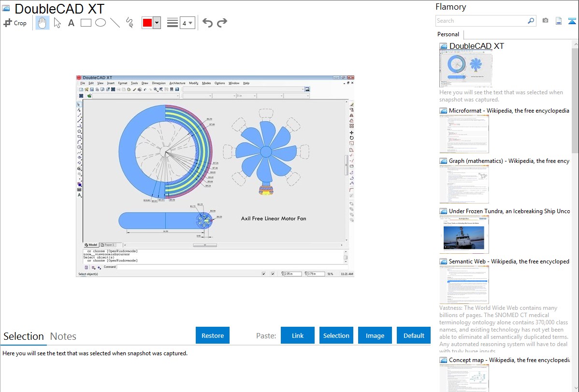Select the icebreaking ship snapshot thumbnail
This screenshot has width=579, height=392.
point(464,234)
